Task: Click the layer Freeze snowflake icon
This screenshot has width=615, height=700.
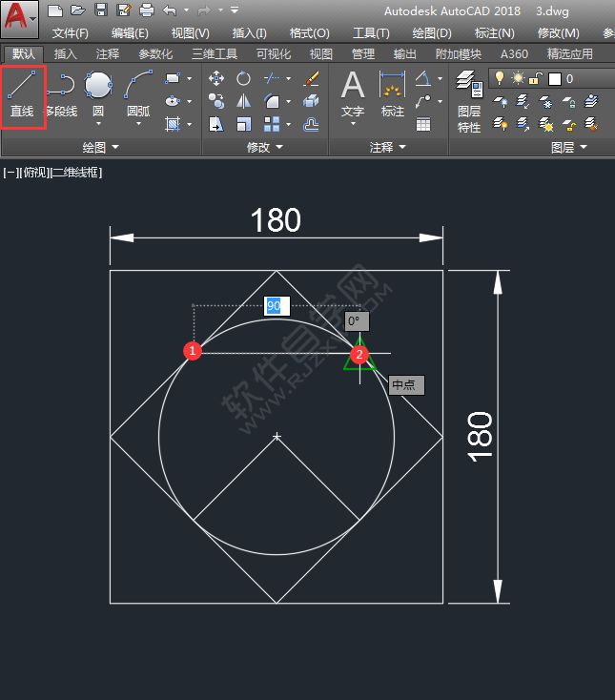Action: (x=545, y=101)
